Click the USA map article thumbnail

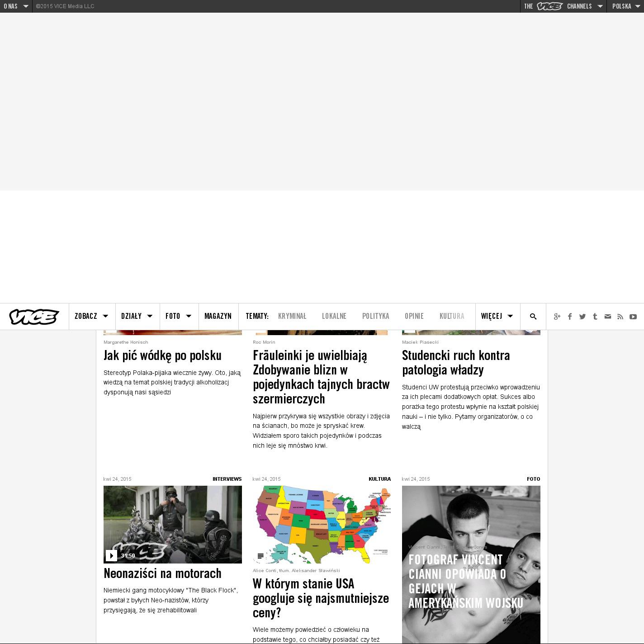pyautogui.click(x=322, y=524)
